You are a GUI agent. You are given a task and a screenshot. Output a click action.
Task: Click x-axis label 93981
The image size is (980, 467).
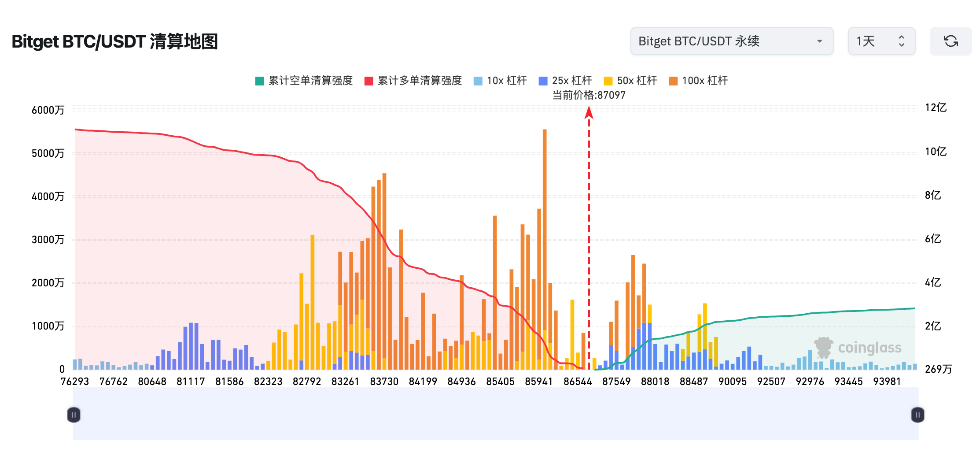pyautogui.click(x=887, y=382)
